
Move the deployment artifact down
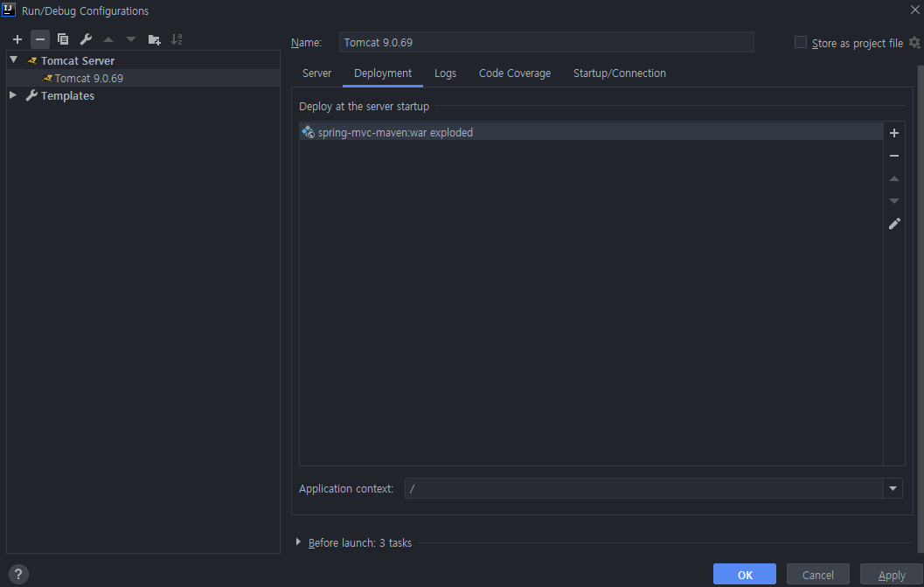[894, 201]
